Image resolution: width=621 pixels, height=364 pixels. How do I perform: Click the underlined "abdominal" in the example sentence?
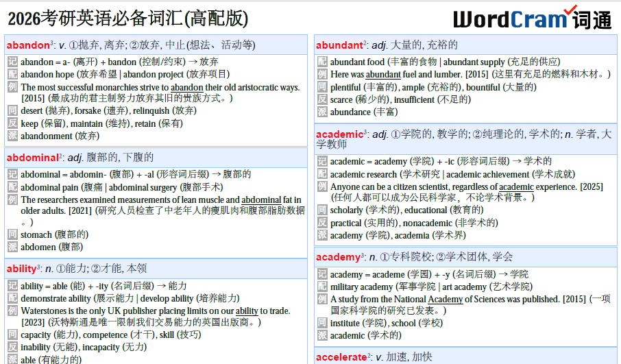point(262,199)
